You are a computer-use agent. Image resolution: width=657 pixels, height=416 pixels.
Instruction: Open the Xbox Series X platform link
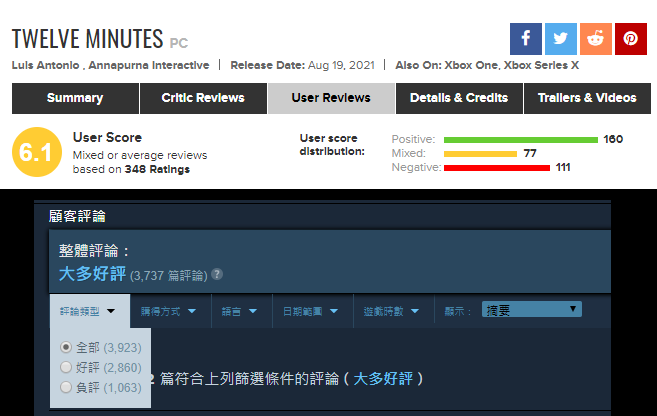(x=541, y=65)
